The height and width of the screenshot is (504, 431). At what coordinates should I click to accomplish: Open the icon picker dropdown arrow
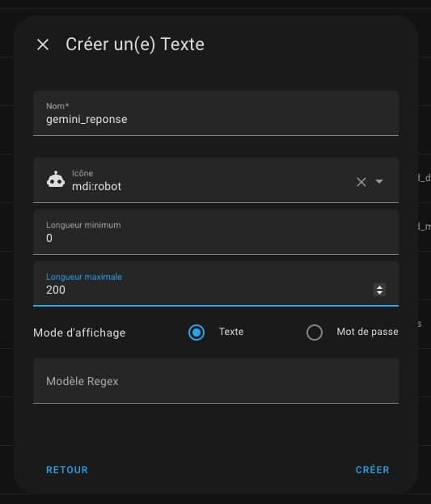379,181
